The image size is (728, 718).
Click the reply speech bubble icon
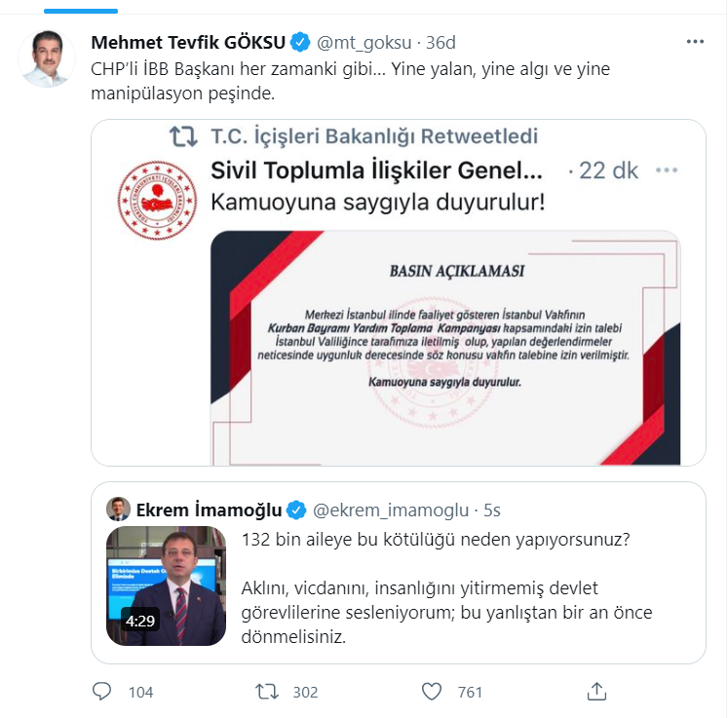(103, 692)
